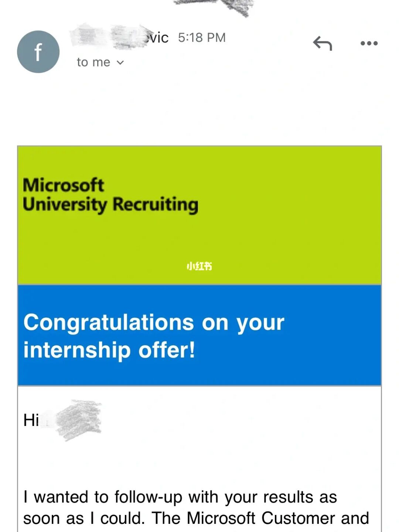399x532 pixels.
Task: Tap the 'University Recruiting' banner text
Action: [x=110, y=204]
